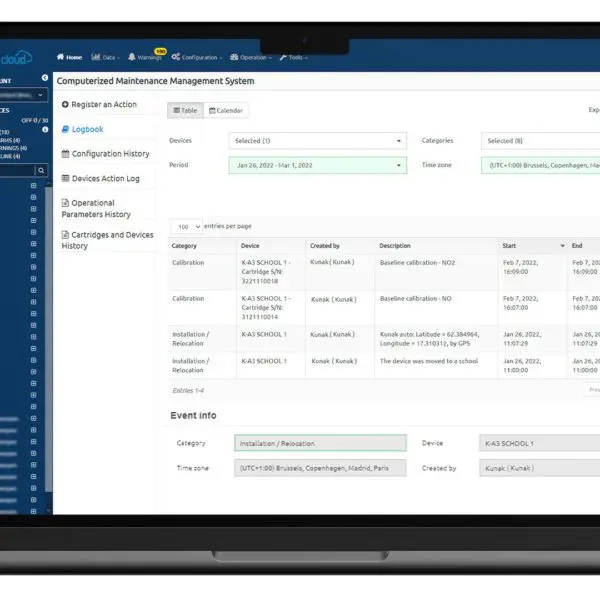This screenshot has width=600, height=600.
Task: Open Cartridges and Devices History
Action: [x=108, y=240]
